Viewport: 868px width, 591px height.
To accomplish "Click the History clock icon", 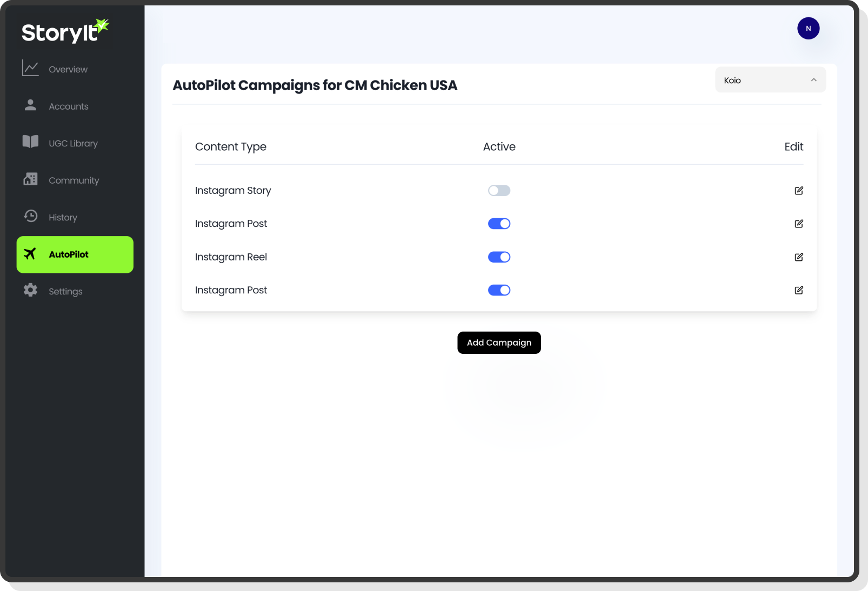I will click(x=30, y=216).
